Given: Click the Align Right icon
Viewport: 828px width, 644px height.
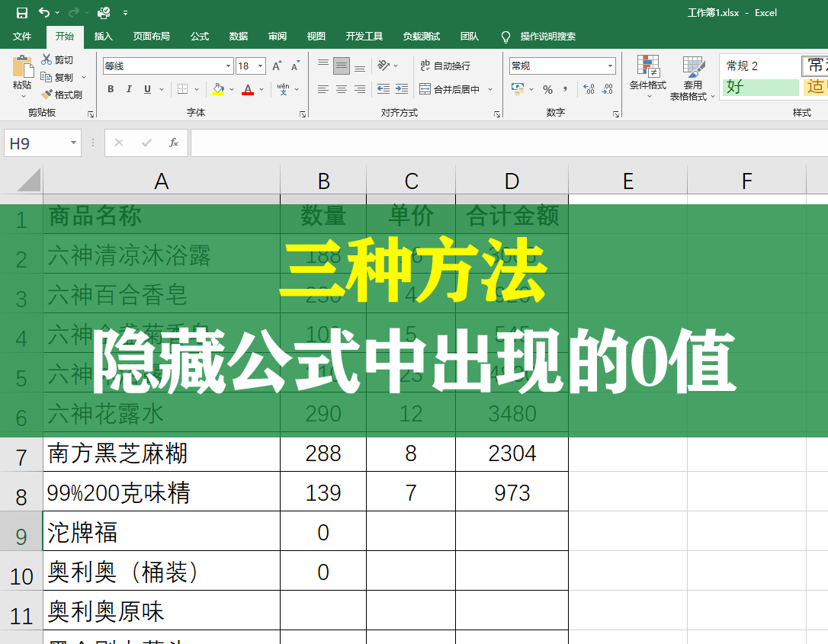Looking at the screenshot, I should (x=360, y=89).
